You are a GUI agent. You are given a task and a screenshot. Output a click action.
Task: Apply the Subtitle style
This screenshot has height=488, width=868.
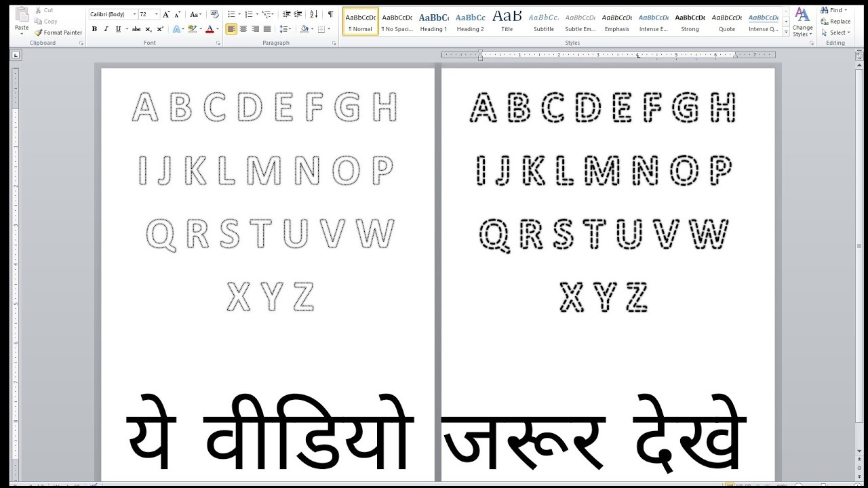(x=543, y=22)
